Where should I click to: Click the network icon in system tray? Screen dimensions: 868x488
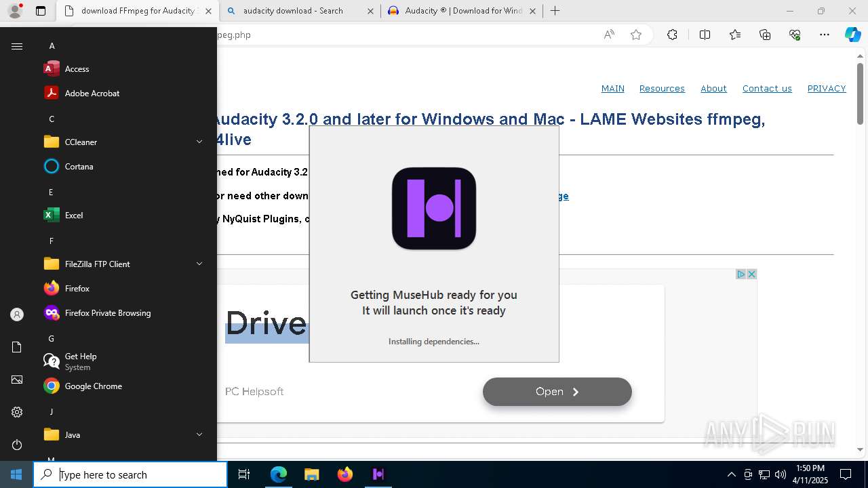point(764,474)
